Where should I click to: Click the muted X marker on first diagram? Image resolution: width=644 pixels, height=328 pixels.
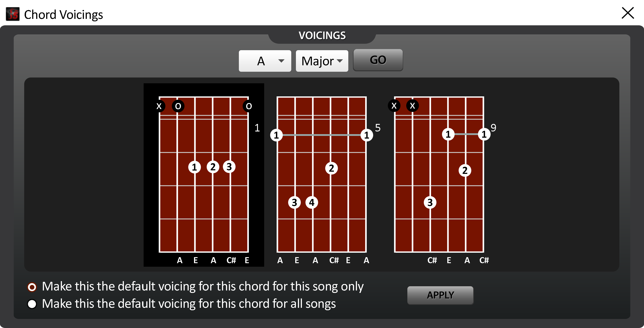coord(159,106)
